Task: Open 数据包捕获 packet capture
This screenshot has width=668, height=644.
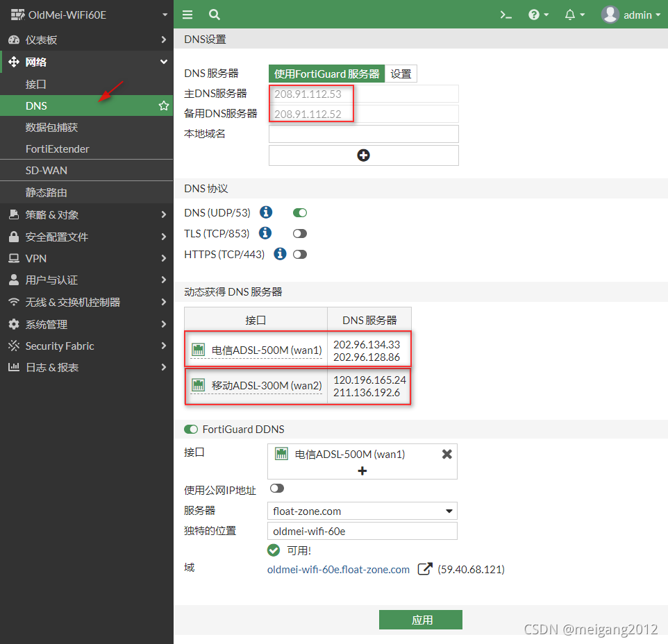Action: click(87, 127)
